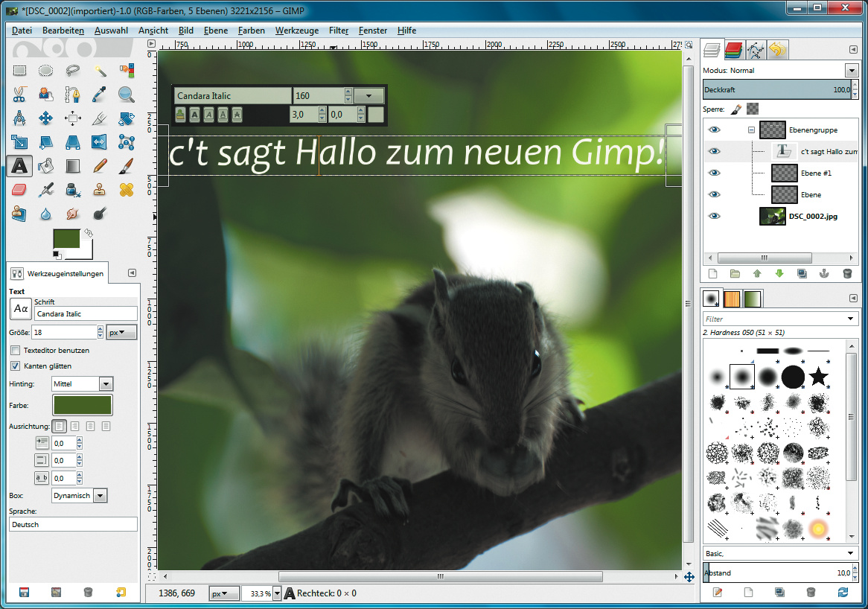Delete the layer with trash icon
The height and width of the screenshot is (609, 868).
tap(847, 273)
